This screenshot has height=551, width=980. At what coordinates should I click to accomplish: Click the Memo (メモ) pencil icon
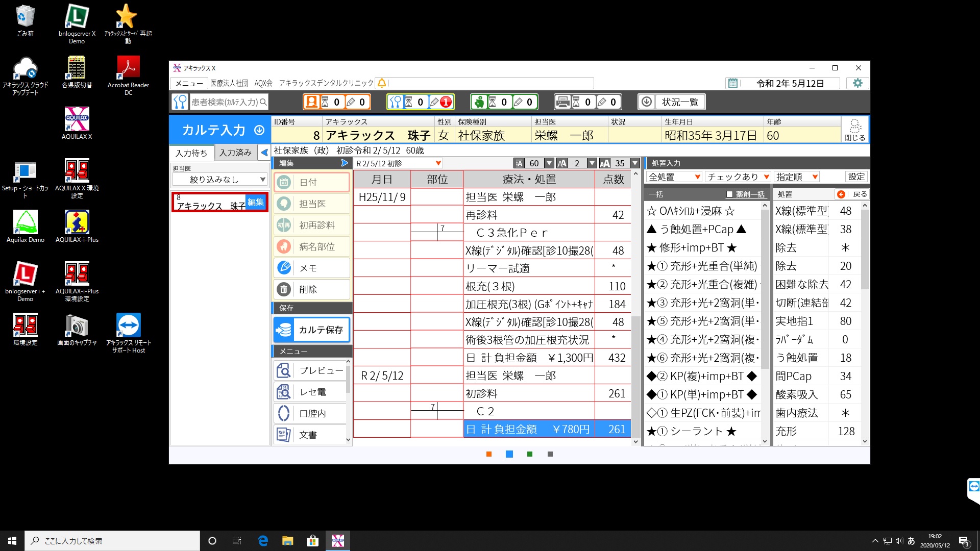coord(284,268)
